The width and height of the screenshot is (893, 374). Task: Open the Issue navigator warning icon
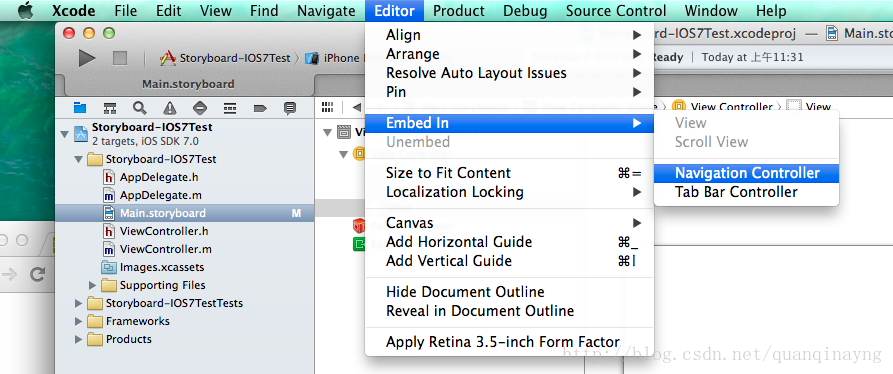[170, 108]
